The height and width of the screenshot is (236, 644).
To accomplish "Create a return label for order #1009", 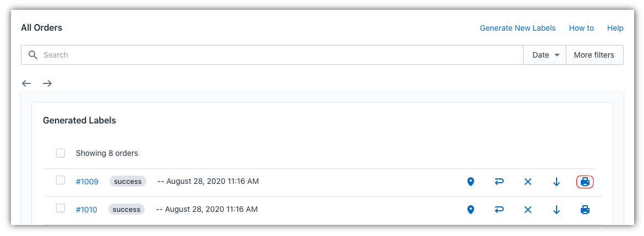I will point(499,182).
